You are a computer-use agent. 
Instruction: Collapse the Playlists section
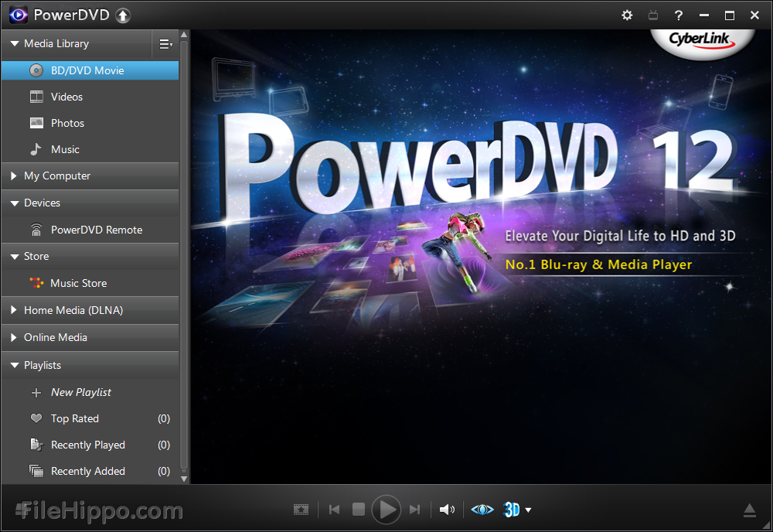coord(15,365)
